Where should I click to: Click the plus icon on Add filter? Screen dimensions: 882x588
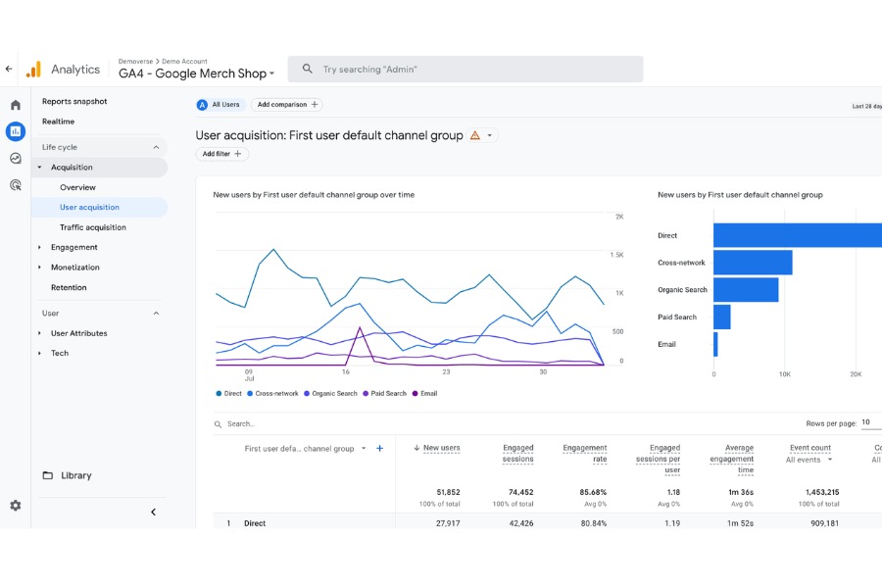(237, 154)
